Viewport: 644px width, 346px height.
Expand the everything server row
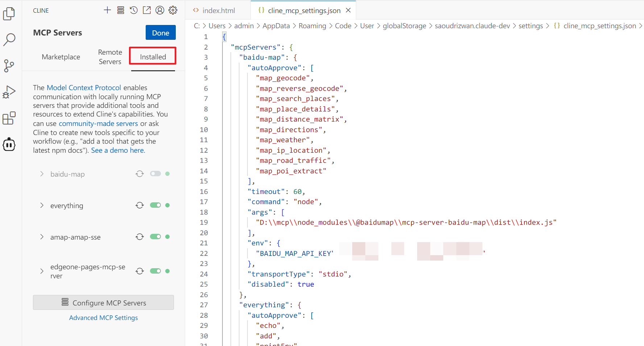42,206
